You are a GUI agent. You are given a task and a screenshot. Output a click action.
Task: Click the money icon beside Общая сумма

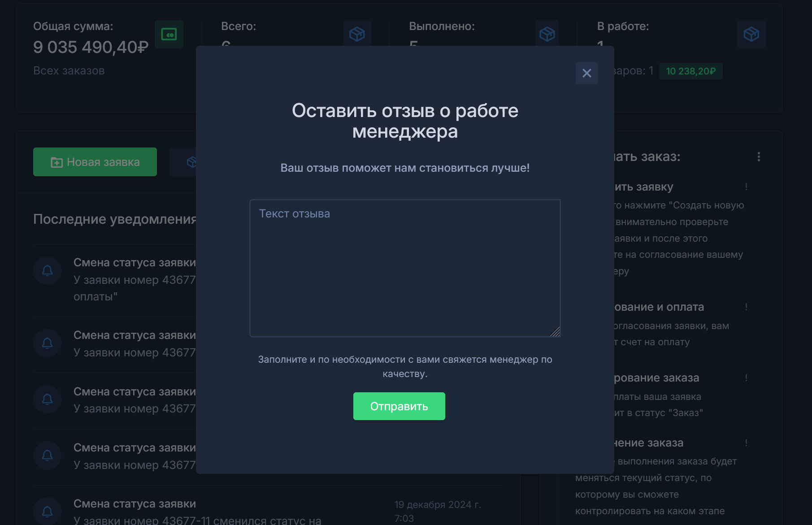[169, 34]
